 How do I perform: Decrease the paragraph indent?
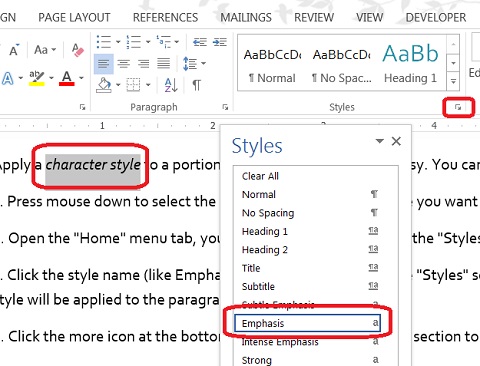pos(200,42)
